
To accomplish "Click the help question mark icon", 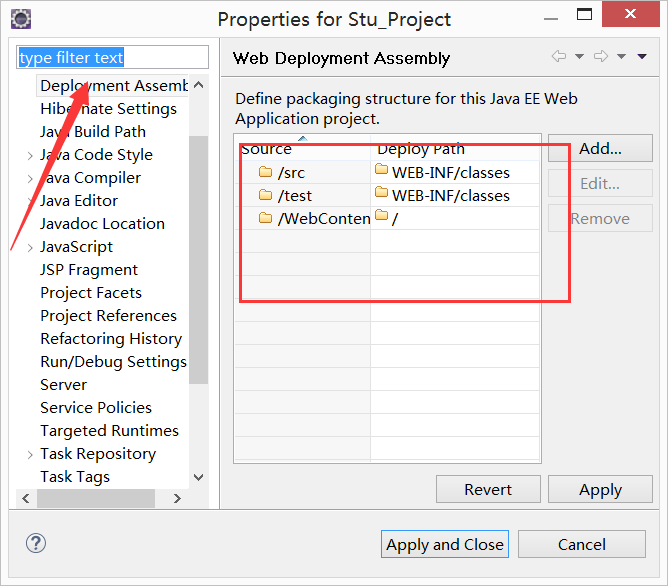I will coord(36,543).
